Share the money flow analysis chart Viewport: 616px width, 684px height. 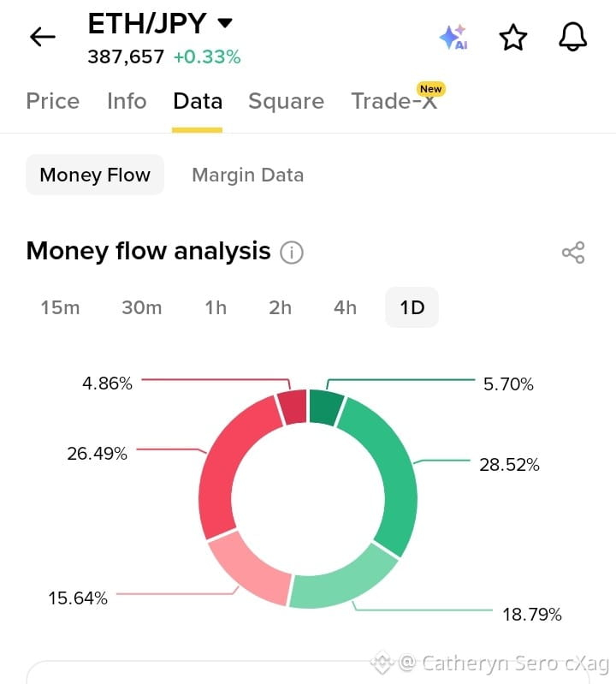[x=573, y=253]
